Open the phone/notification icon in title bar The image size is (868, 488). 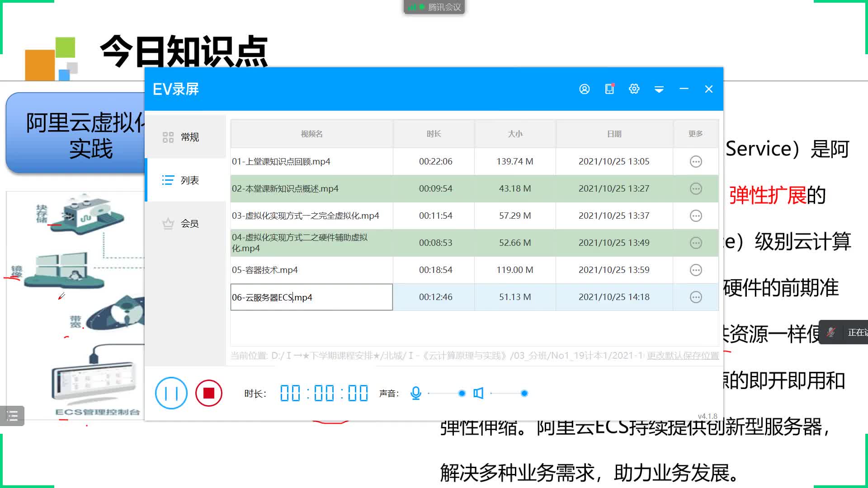point(609,89)
